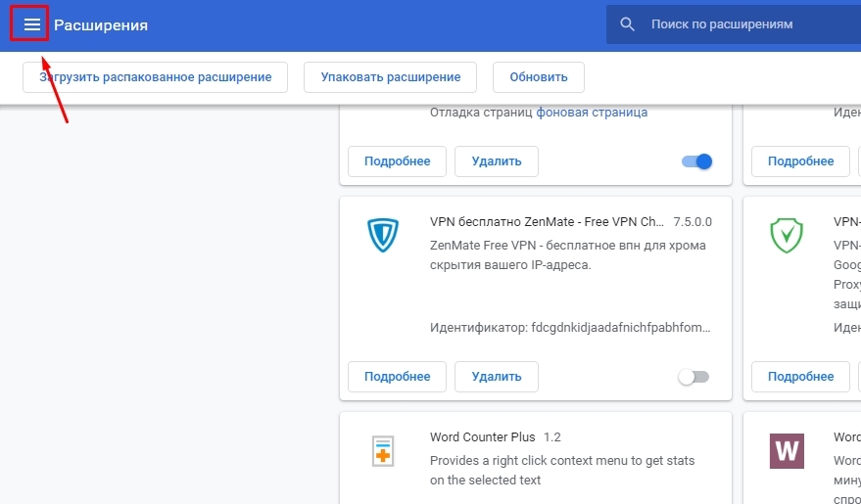
Task: Open the hamburger main menu
Action: click(31, 24)
